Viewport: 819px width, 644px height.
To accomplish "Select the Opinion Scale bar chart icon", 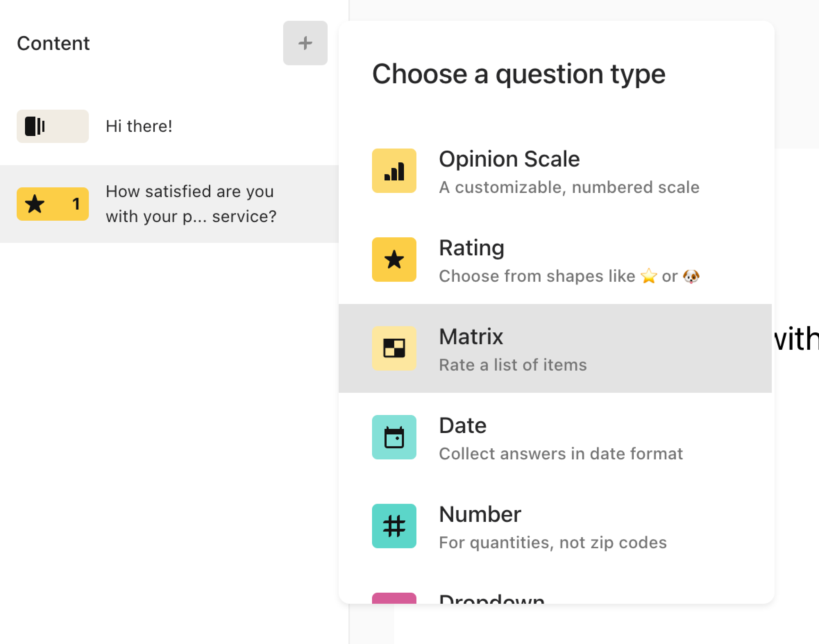I will (394, 171).
